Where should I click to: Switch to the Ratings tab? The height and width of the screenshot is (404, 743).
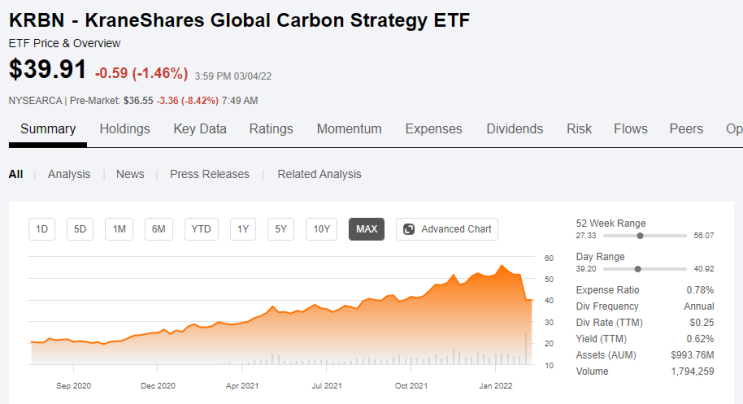tap(271, 129)
